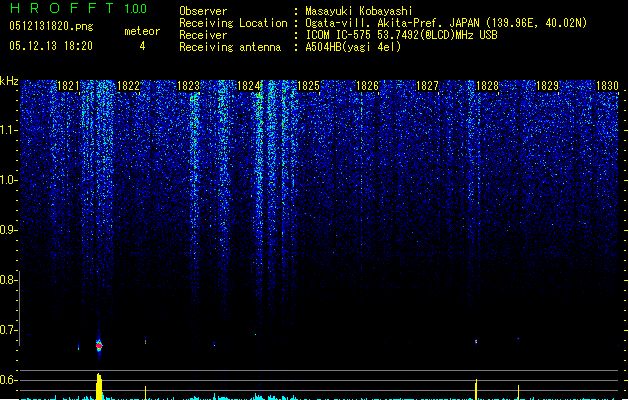Click the ICOM IC-575 receiver text
The width and height of the screenshot is (629, 400).
[401, 35]
